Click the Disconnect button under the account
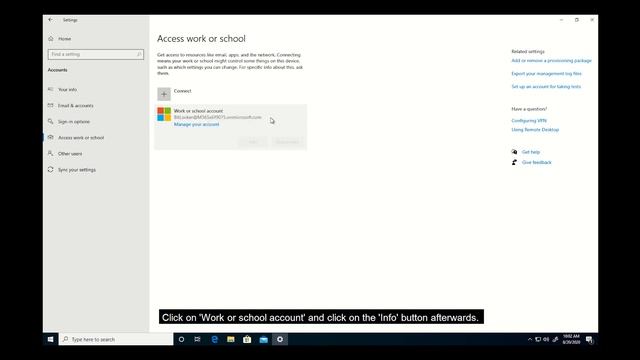This screenshot has width=640, height=360. click(x=287, y=142)
